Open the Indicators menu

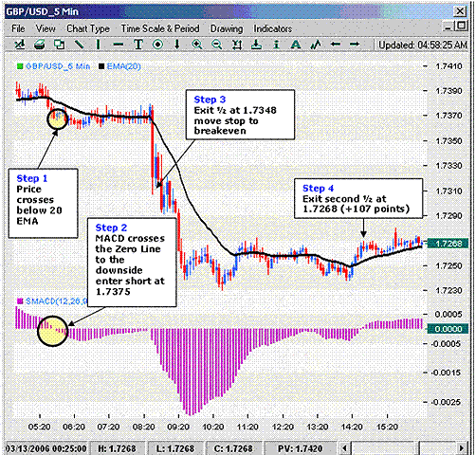point(272,28)
